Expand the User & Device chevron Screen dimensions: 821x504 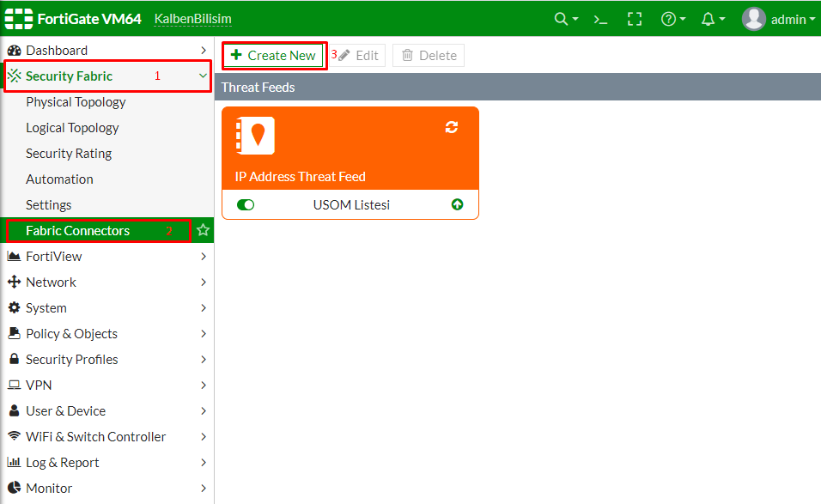(x=204, y=410)
